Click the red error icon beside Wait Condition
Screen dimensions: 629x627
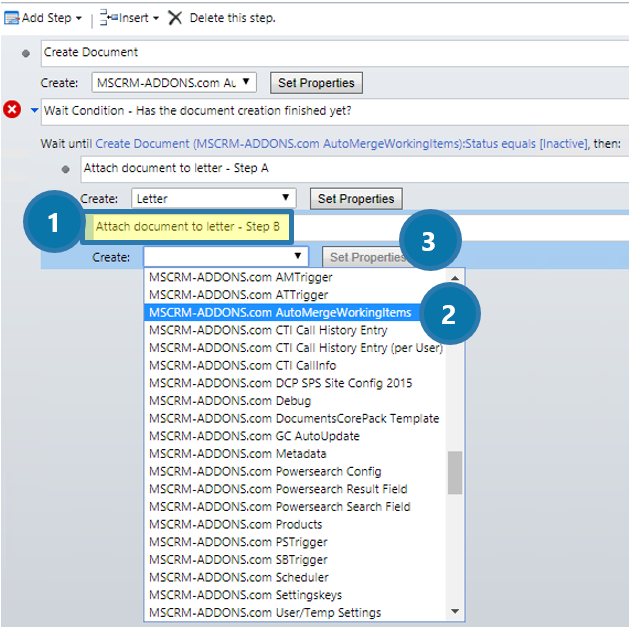12,110
